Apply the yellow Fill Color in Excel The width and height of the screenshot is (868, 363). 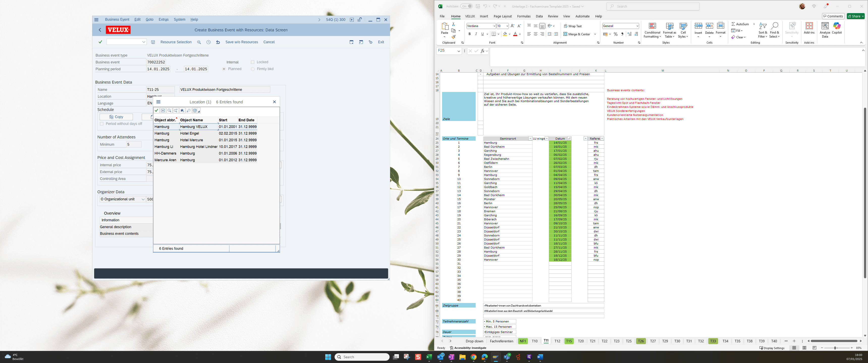click(x=505, y=34)
